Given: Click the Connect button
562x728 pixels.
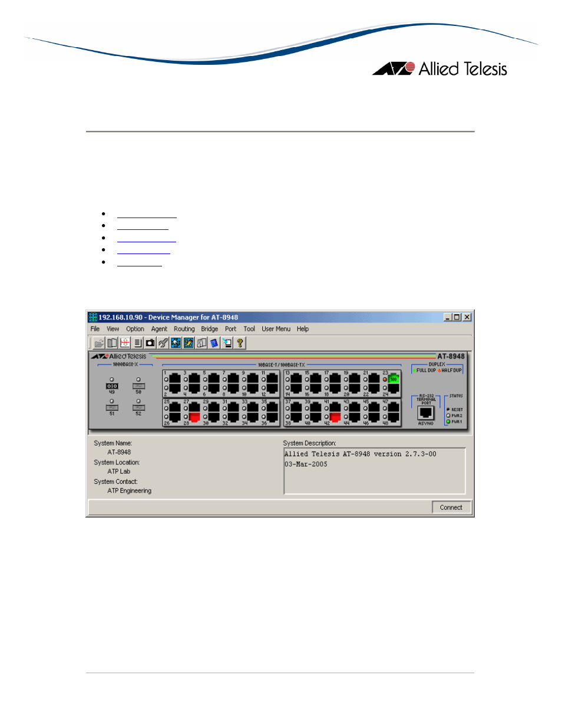Looking at the screenshot, I should point(451,508).
